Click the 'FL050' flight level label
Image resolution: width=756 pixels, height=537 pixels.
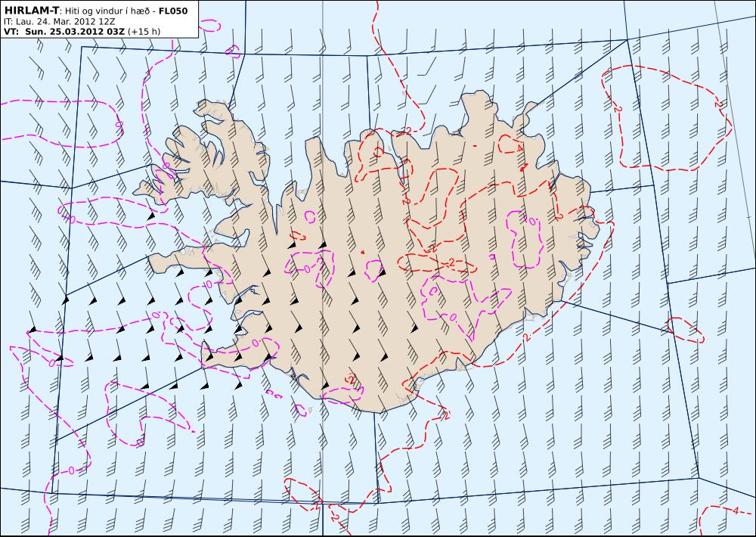(x=173, y=11)
